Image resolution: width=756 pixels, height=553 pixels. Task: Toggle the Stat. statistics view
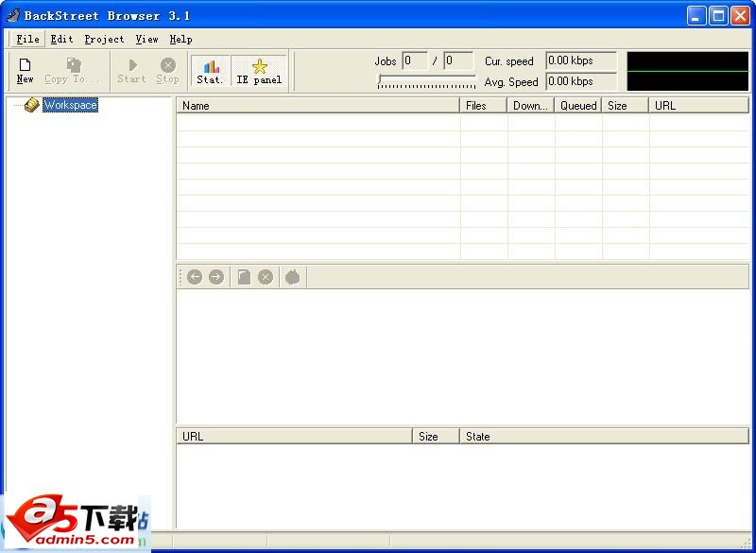[209, 70]
